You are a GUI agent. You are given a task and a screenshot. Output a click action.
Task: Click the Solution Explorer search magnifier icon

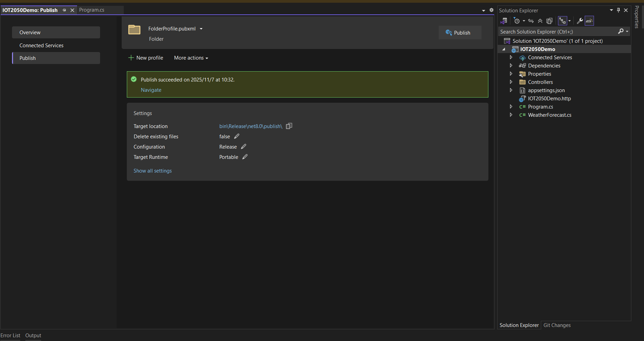pos(621,31)
